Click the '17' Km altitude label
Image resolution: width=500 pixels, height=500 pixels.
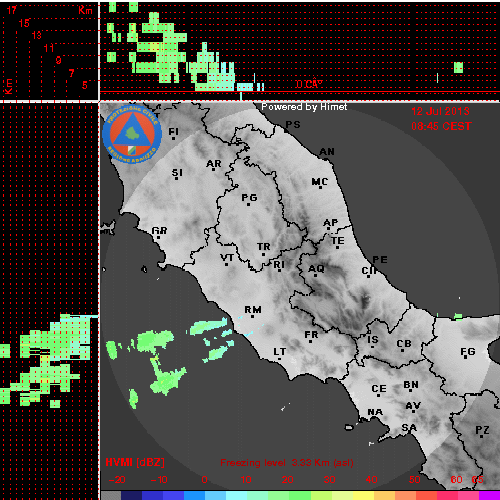pos(11,10)
